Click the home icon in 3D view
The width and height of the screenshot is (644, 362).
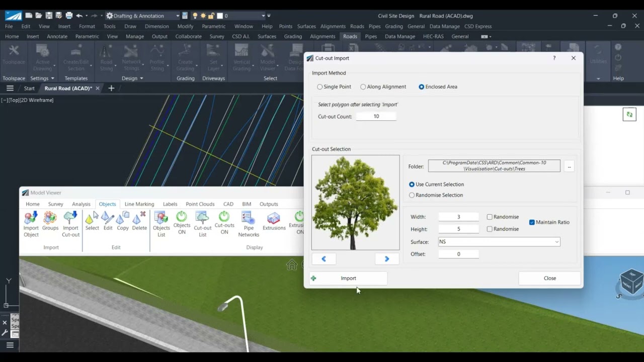click(x=292, y=265)
